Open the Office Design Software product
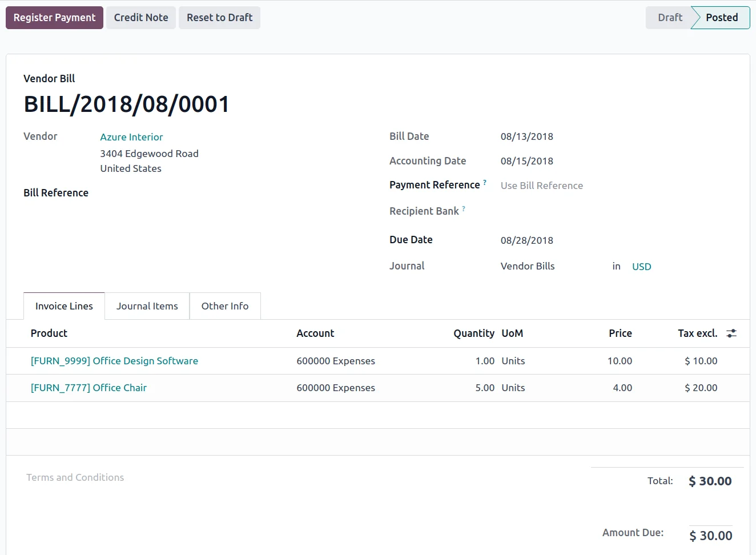The image size is (756, 555). 114,361
